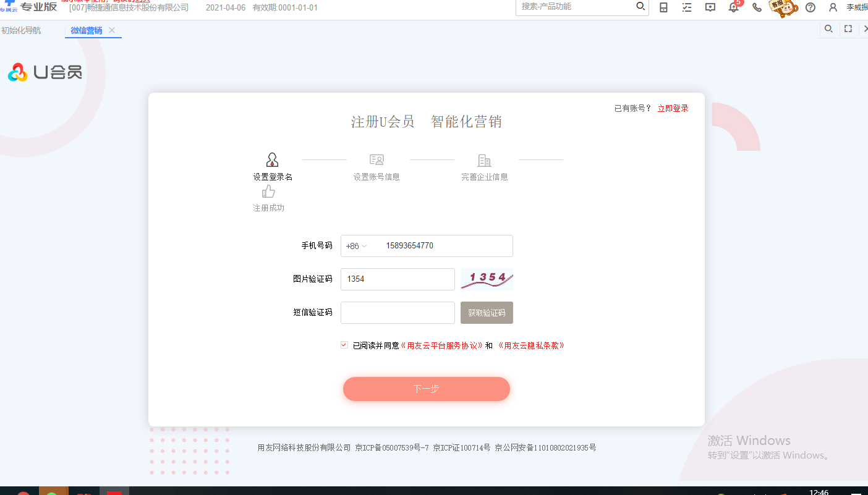Click the 设置登录名 step icon
868x495 pixels.
(x=272, y=160)
